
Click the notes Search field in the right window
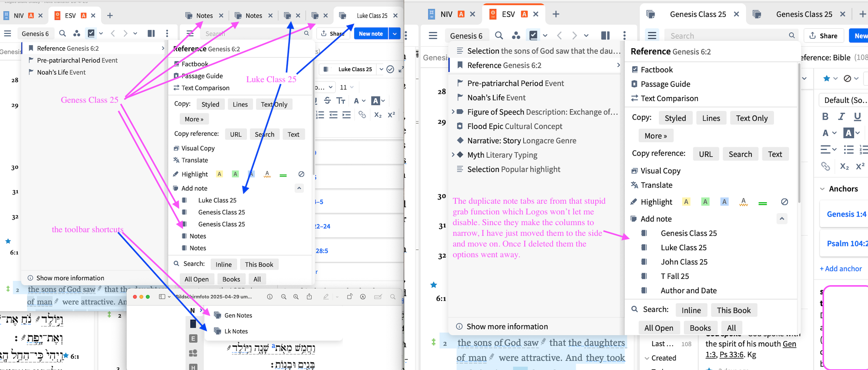732,36
